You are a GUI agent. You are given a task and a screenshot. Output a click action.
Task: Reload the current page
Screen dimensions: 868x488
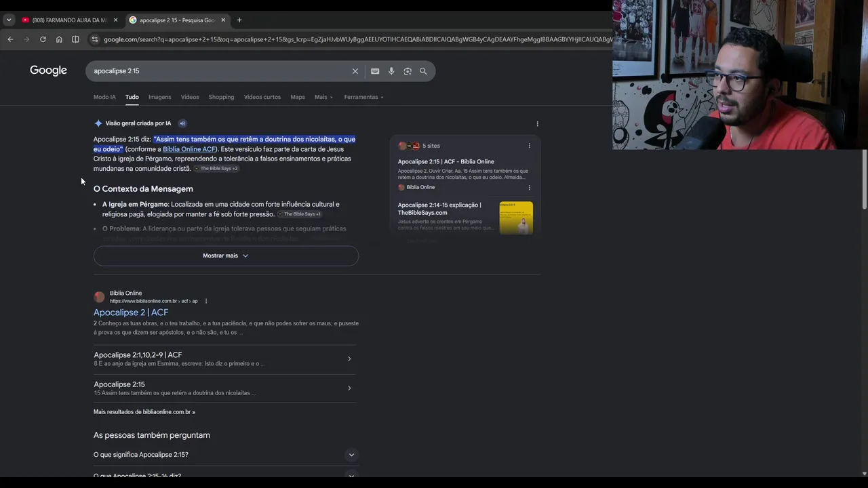(43, 39)
